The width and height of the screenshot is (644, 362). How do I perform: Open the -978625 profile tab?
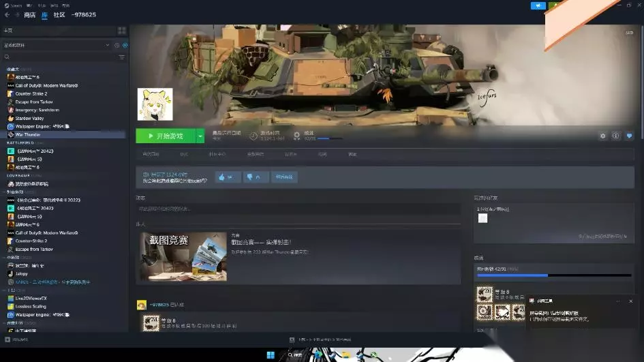pos(84,15)
